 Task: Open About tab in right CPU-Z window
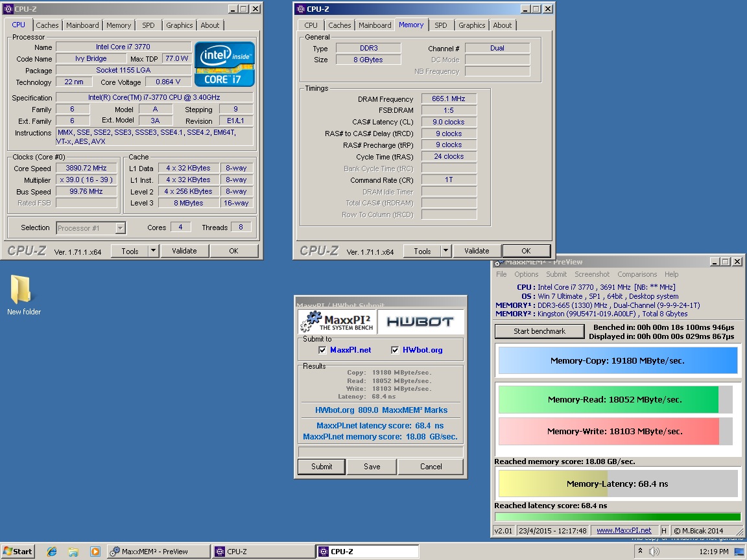pyautogui.click(x=503, y=25)
